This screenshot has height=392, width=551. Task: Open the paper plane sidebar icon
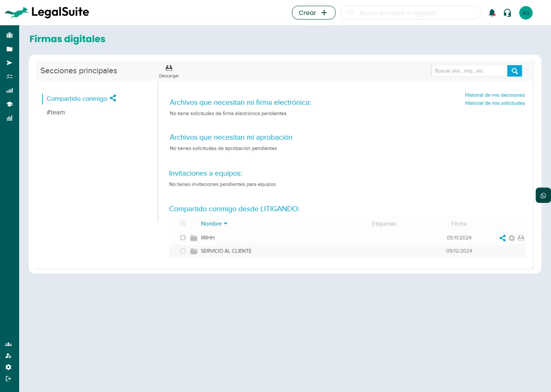pos(10,63)
